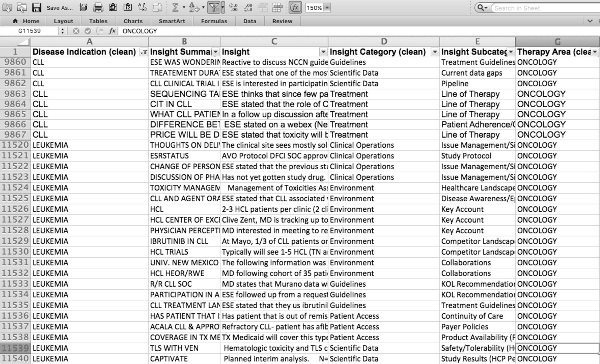The image size is (600, 364).
Task: Open the Insight Subcategory filter dropdown
Action: 511,52
